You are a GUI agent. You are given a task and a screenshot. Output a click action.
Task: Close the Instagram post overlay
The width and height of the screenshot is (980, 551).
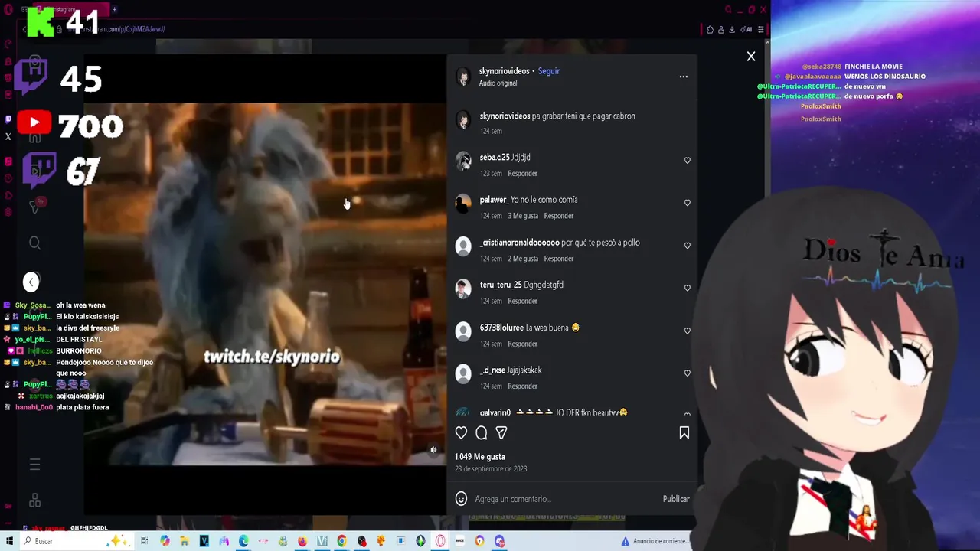[x=751, y=57]
